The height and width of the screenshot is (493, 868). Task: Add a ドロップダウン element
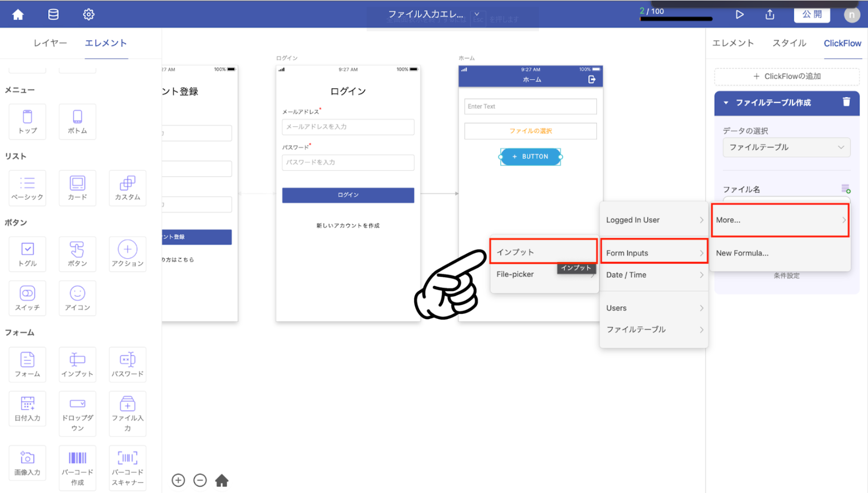(x=77, y=414)
